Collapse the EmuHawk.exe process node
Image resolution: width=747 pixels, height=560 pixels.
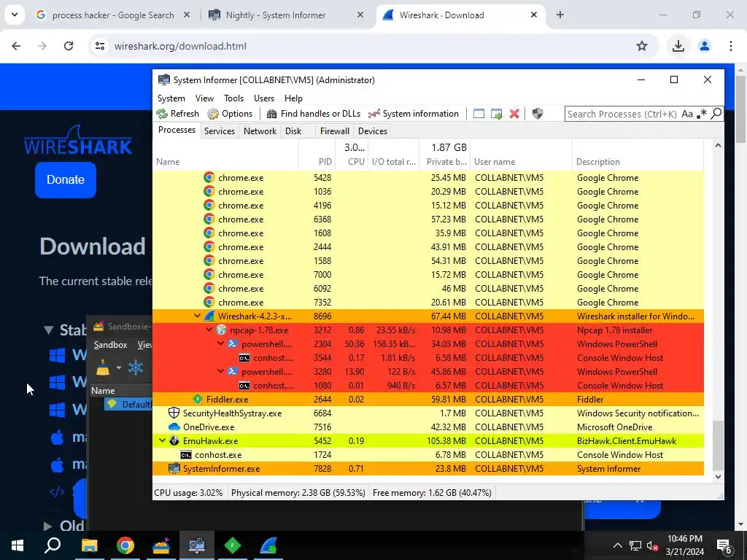coord(162,441)
